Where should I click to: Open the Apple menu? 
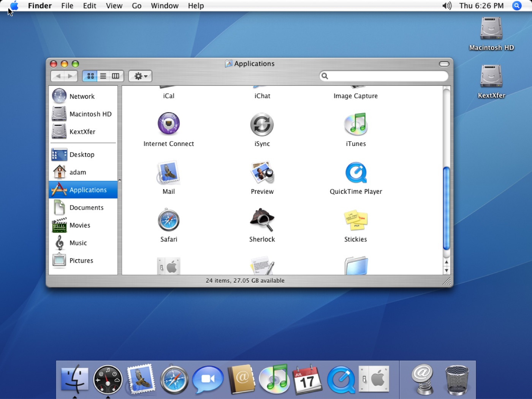click(x=14, y=6)
